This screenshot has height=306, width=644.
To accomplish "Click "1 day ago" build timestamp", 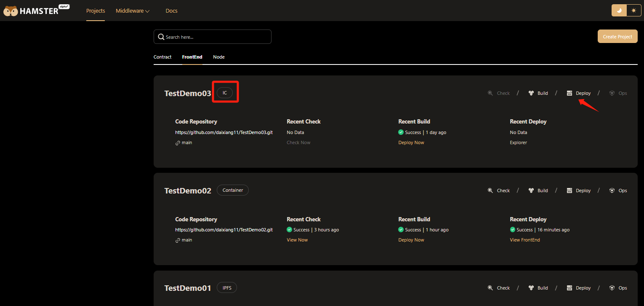I will (x=436, y=132).
